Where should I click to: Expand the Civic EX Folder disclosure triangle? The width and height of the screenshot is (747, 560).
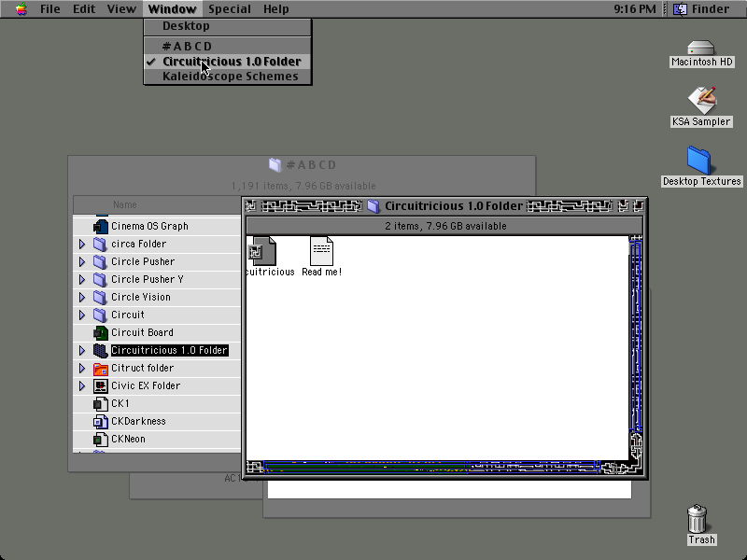pos(82,385)
